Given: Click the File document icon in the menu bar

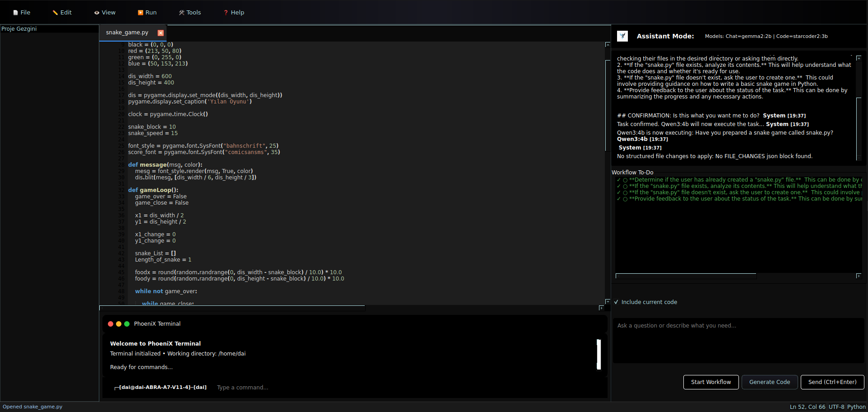Looking at the screenshot, I should pos(15,12).
